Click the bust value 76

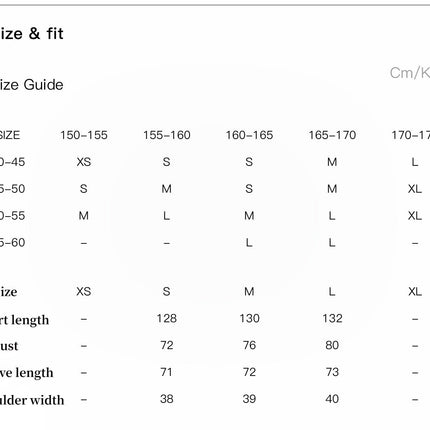pos(249,345)
